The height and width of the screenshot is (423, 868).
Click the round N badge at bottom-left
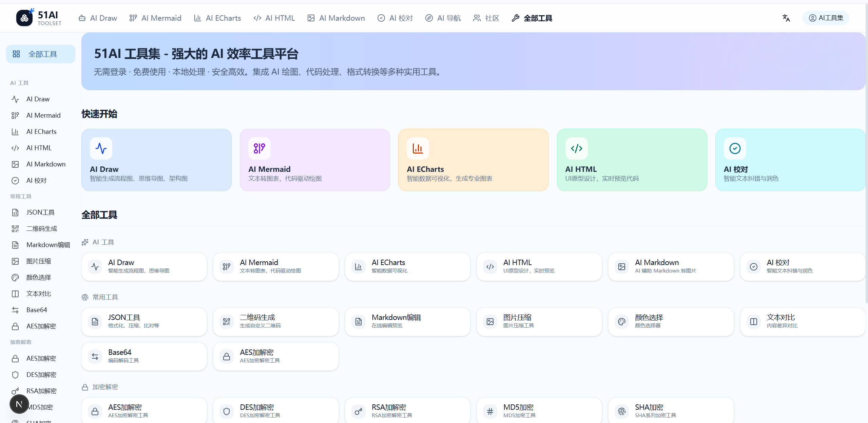pos(19,404)
